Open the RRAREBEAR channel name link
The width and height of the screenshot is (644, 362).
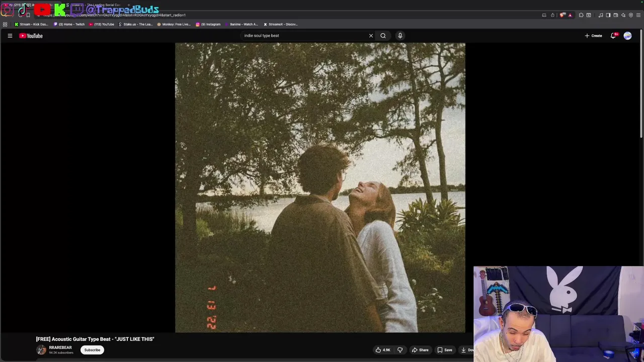point(60,347)
